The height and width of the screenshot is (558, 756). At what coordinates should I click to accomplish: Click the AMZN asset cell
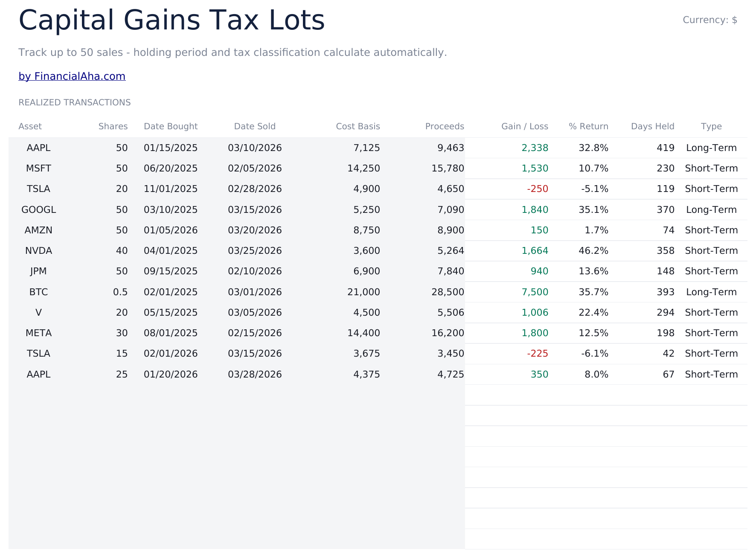point(38,230)
